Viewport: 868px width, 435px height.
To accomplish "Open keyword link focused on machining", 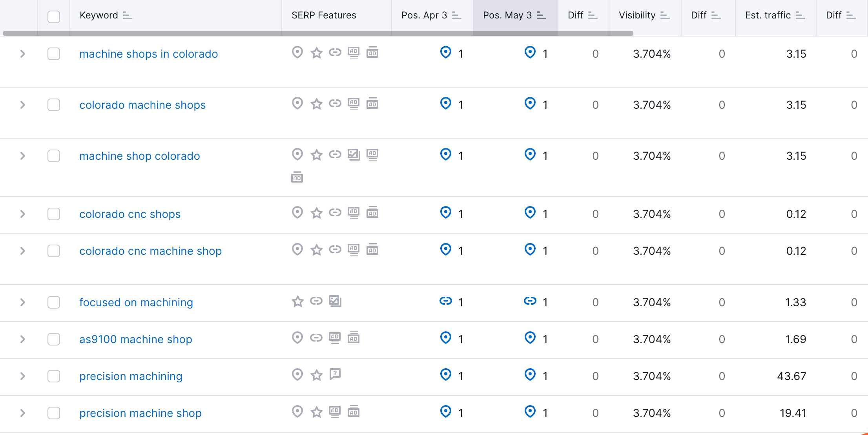I will click(136, 302).
